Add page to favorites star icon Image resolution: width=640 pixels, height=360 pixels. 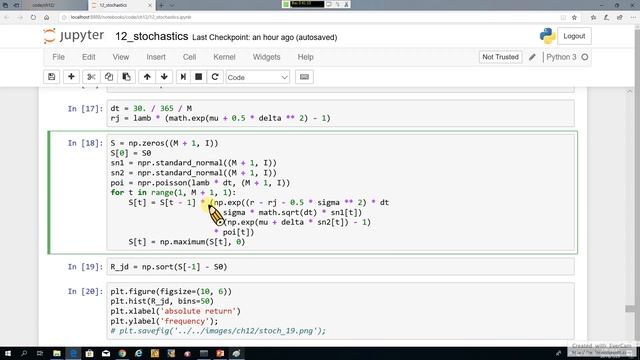pyautogui.click(x=574, y=17)
